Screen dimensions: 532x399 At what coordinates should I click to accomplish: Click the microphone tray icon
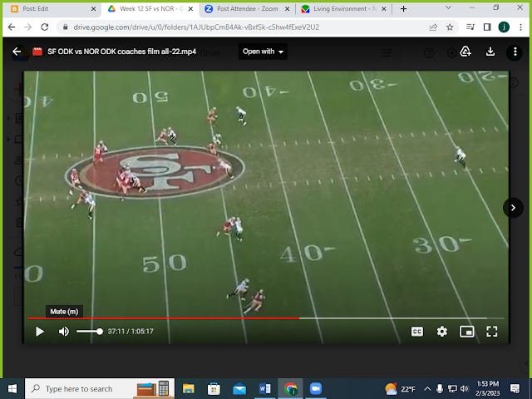(440, 389)
